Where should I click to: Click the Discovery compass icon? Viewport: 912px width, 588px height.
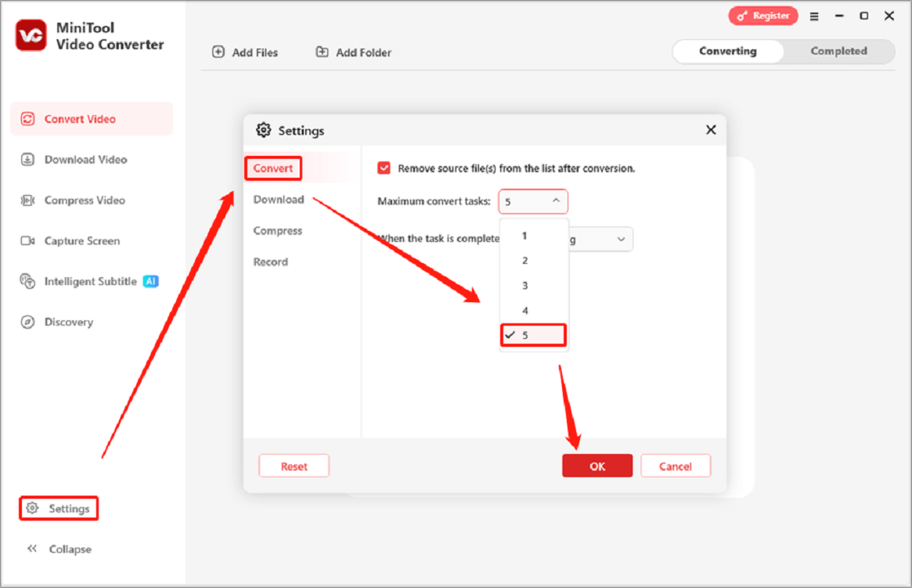coord(27,322)
